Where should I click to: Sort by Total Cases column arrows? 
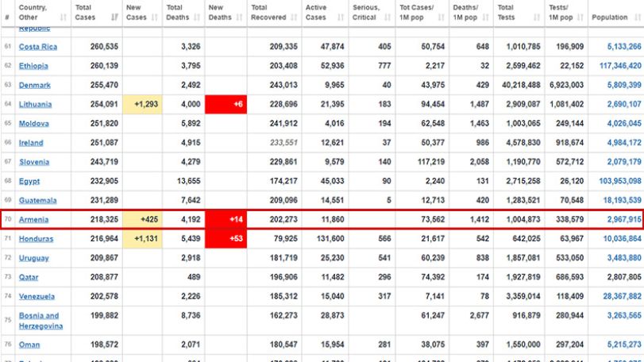[114, 17]
